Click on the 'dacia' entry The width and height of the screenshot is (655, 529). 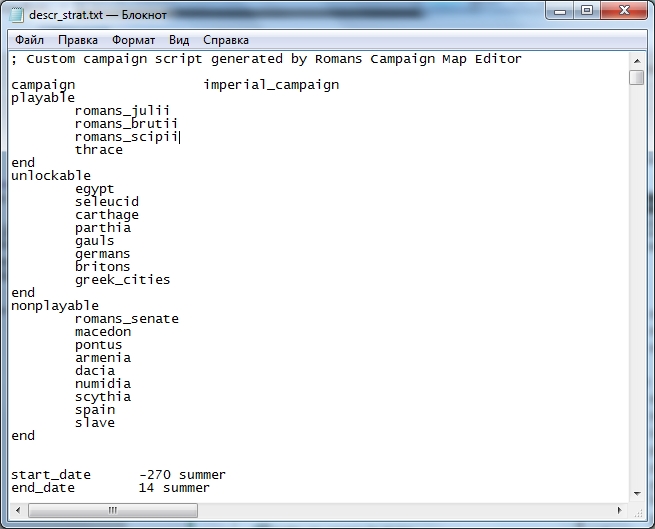95,371
